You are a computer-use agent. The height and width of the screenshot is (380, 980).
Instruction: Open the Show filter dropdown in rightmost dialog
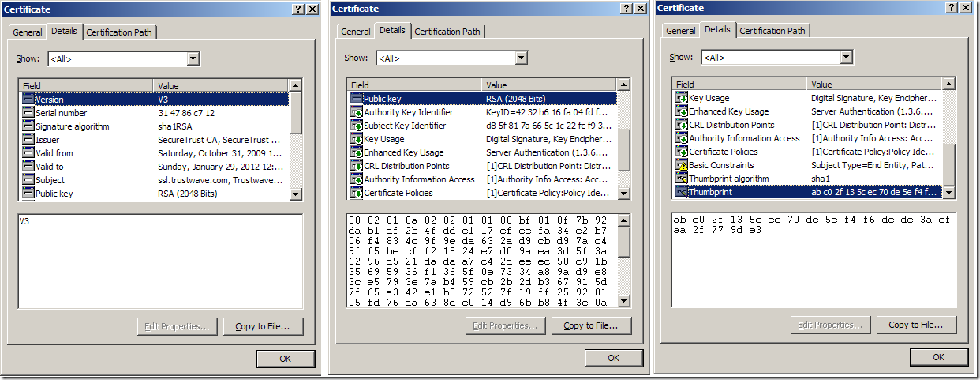846,57
